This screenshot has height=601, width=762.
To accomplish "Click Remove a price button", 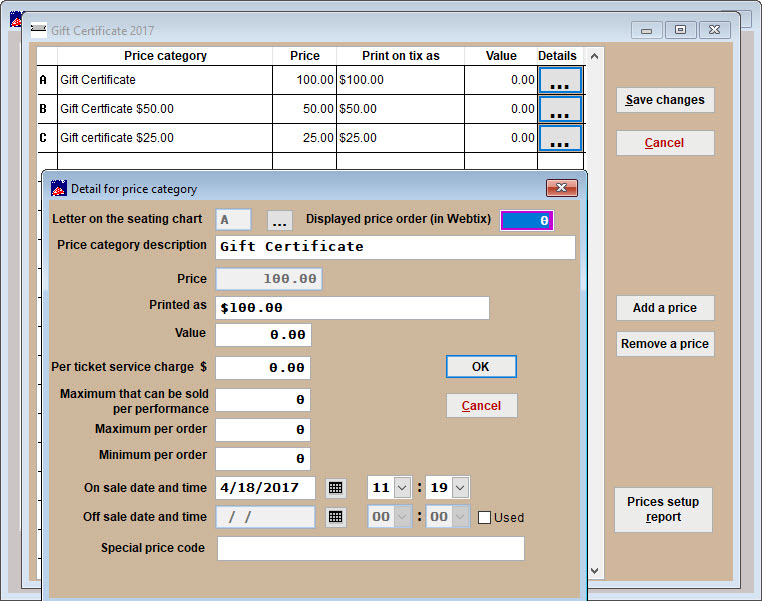I will (665, 344).
